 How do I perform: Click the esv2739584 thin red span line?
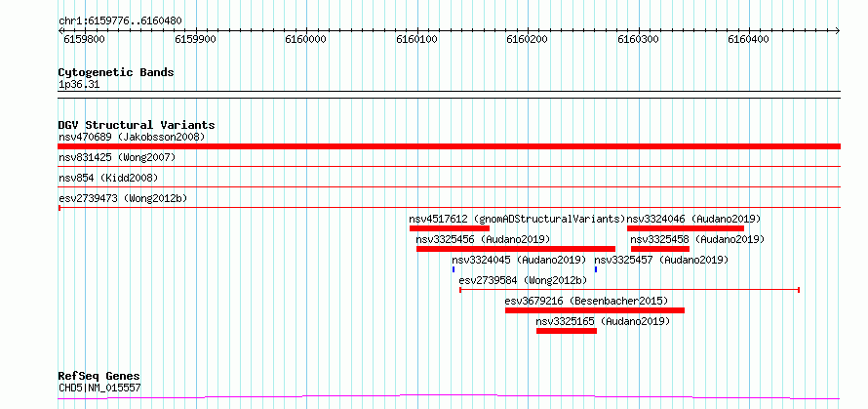[629, 290]
